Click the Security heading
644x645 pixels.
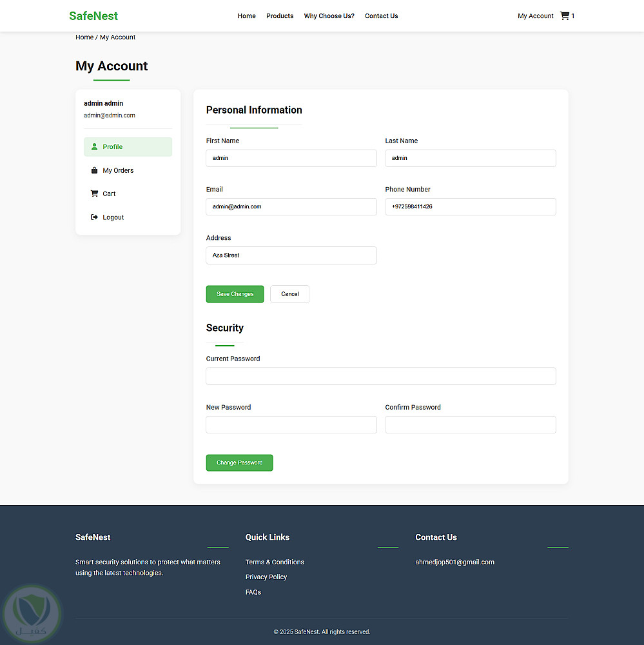(224, 328)
